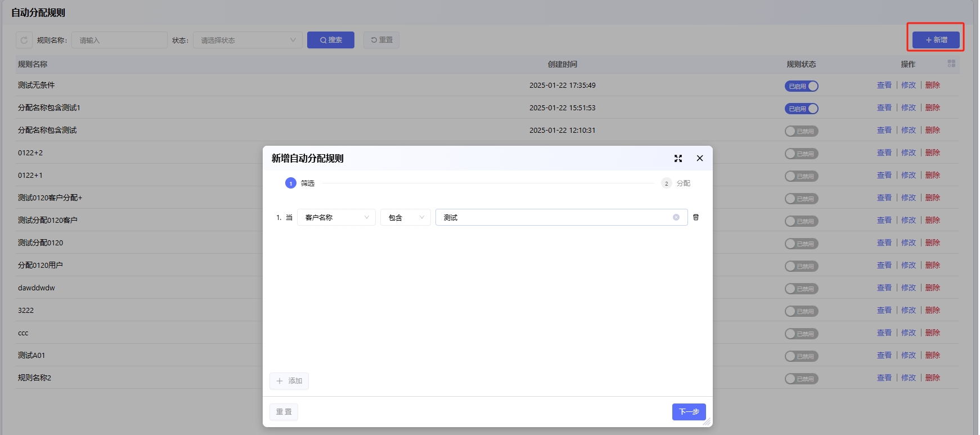Open the column settings grid icon
The image size is (980, 435).
pyautogui.click(x=951, y=64)
